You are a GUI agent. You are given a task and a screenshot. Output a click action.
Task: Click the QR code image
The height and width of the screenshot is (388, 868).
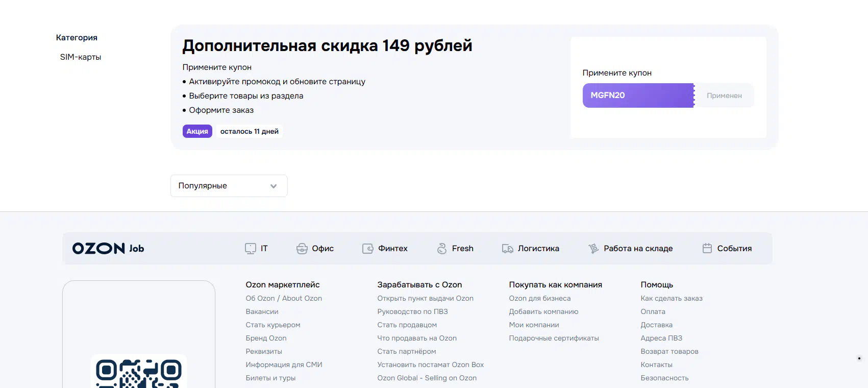click(139, 373)
